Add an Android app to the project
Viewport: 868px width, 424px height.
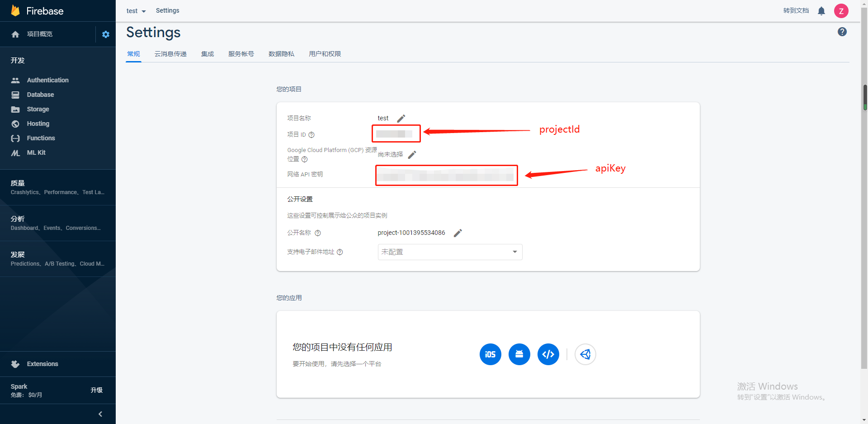coord(519,354)
